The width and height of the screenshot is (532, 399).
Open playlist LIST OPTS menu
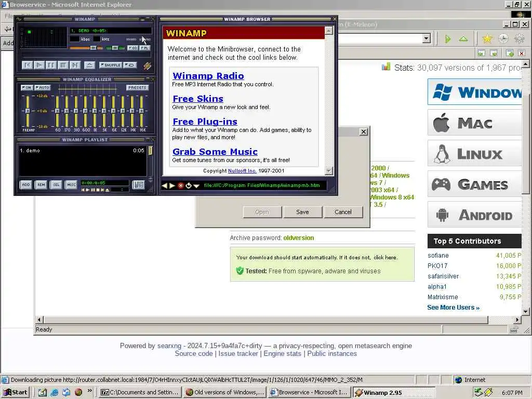click(138, 184)
